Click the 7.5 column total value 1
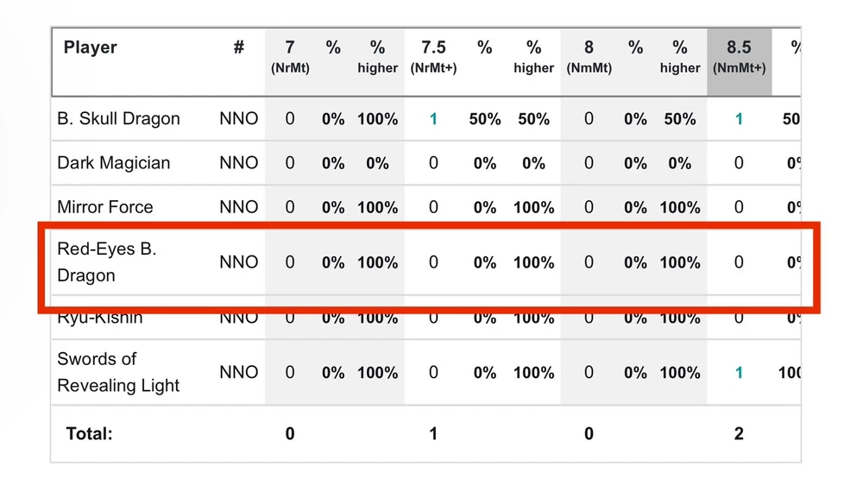 coord(433,434)
